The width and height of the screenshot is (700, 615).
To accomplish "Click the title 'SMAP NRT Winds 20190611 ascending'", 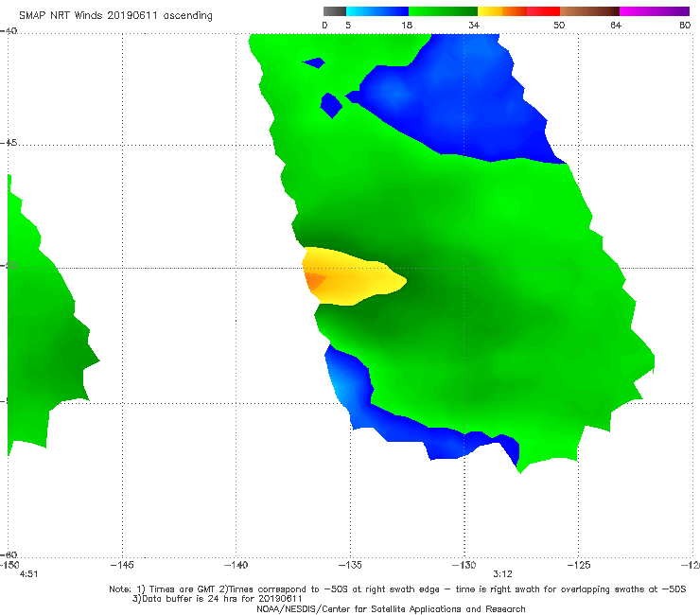I will pos(115,16).
